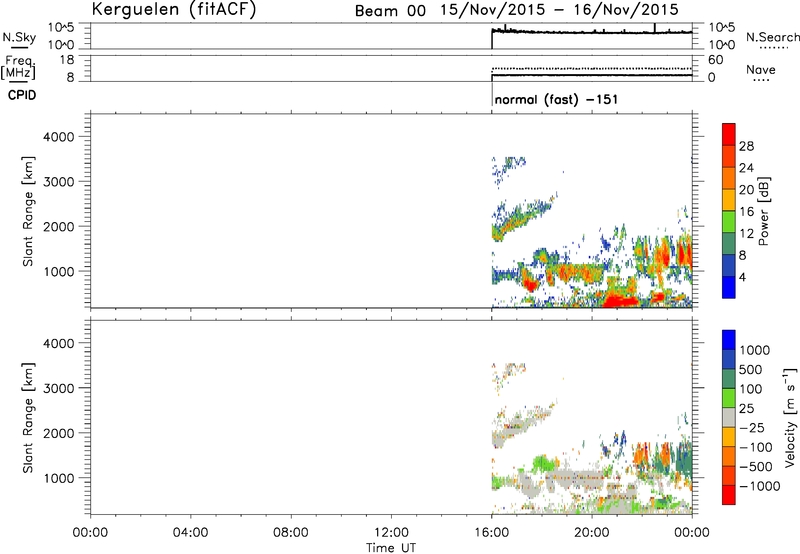800x554 pixels.
Task: Click the '28' tick on Power color bar
Action: coord(746,146)
